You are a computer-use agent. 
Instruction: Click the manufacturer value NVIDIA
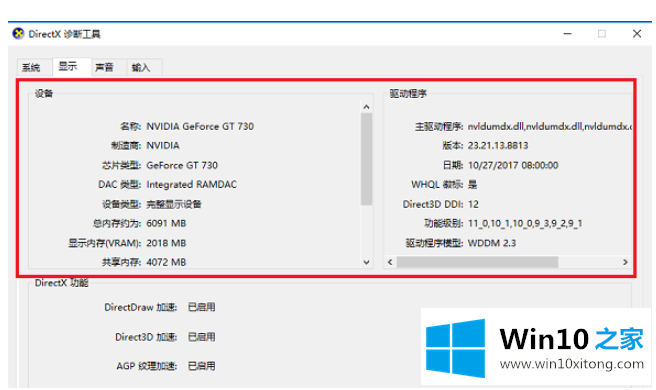click(x=163, y=146)
